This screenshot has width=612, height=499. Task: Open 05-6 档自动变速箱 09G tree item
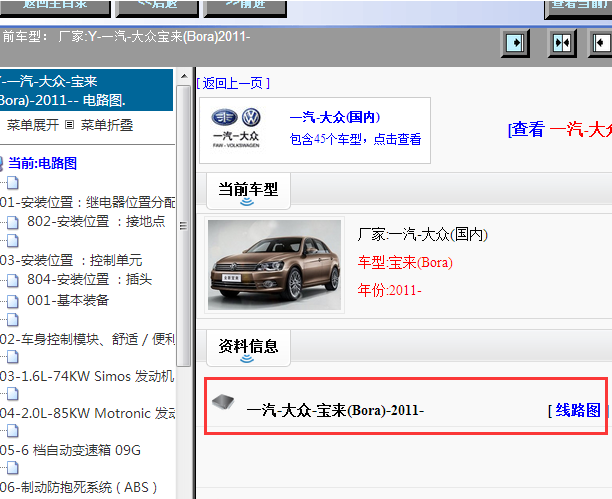70,450
